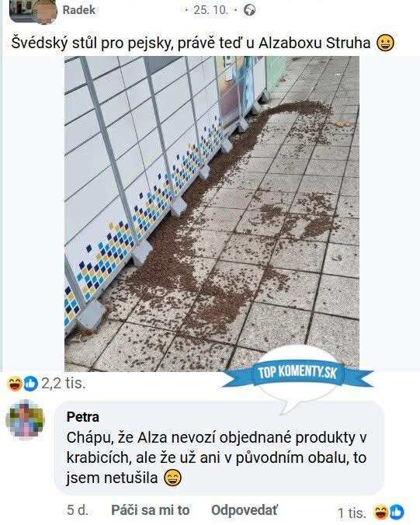The height and width of the screenshot is (525, 420).
Task: Open the dog food Alzabox photo
Action: click(x=212, y=214)
